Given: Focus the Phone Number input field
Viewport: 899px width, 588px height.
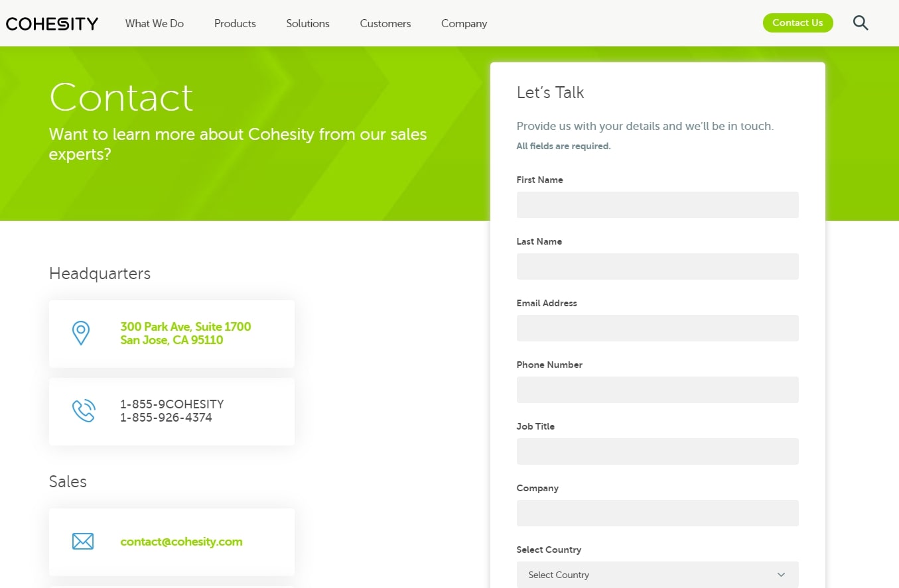Looking at the screenshot, I should tap(657, 390).
